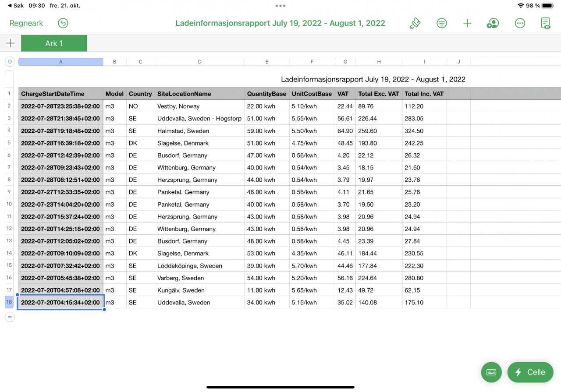
Task: Switch to the Ark 1 sheet tab
Action: pos(54,43)
